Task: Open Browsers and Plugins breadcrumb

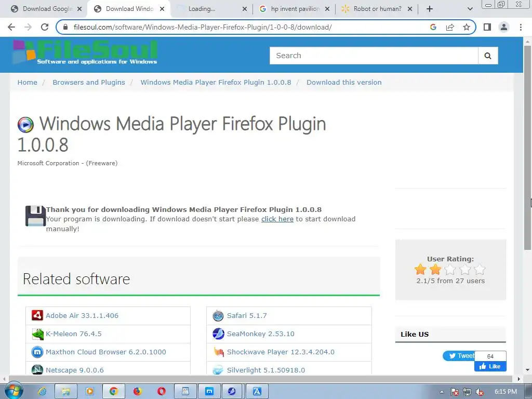Action: (x=88, y=83)
